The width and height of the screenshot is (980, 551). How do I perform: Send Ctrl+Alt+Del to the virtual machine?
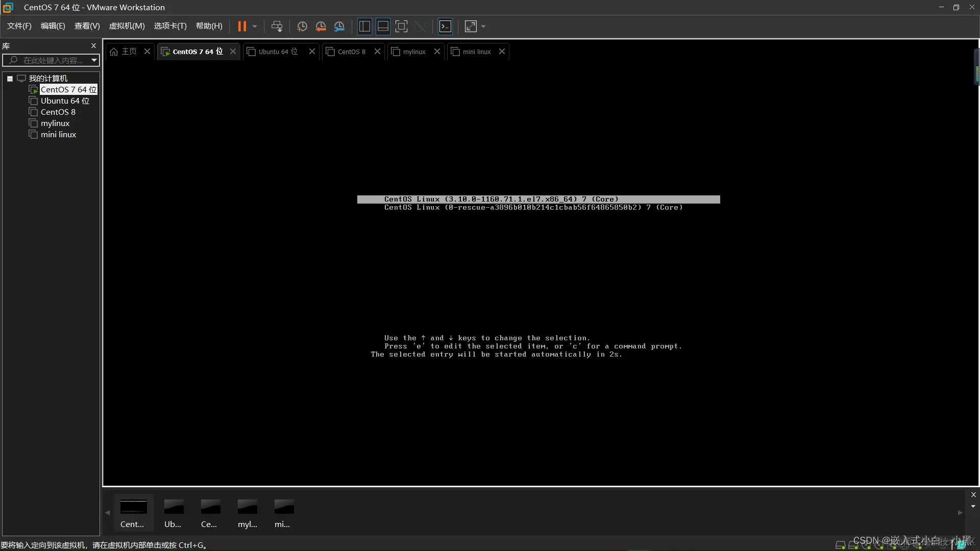click(277, 26)
